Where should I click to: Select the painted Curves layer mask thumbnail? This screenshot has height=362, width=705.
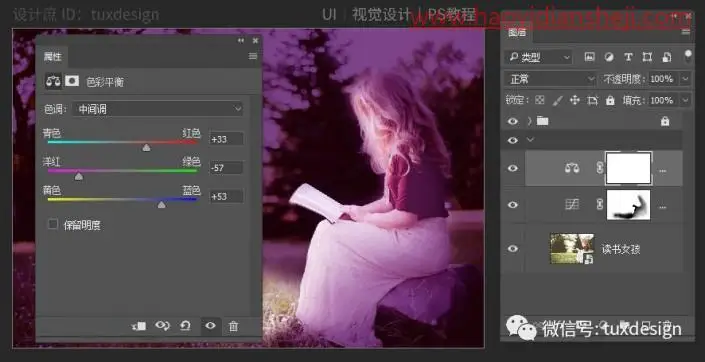629,205
